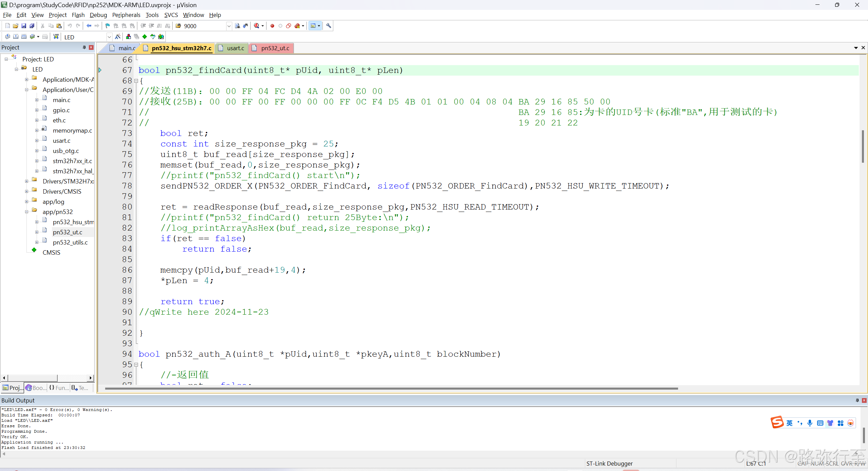868x471 pixels.
Task: Select pn532_utils.c in project tree
Action: (70, 242)
